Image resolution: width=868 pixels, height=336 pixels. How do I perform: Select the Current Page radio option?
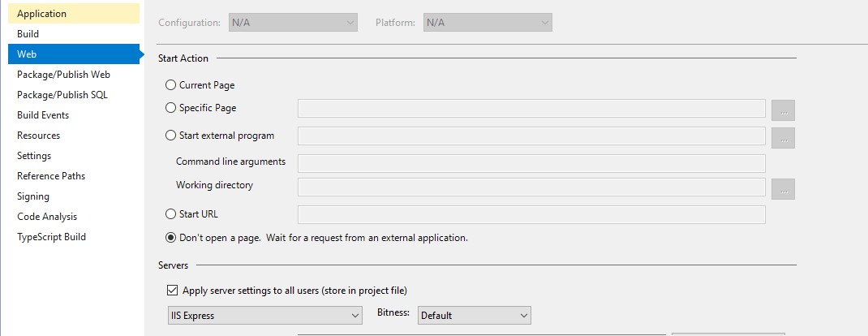click(171, 85)
